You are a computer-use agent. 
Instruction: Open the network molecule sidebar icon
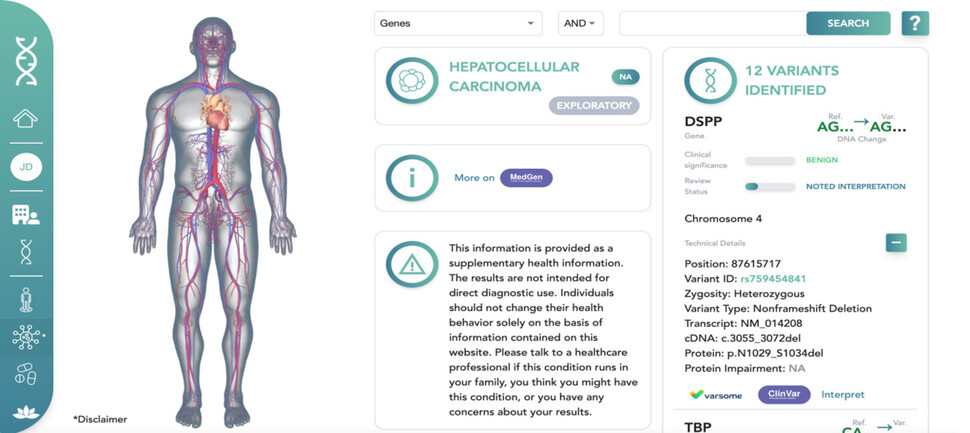(x=26, y=337)
